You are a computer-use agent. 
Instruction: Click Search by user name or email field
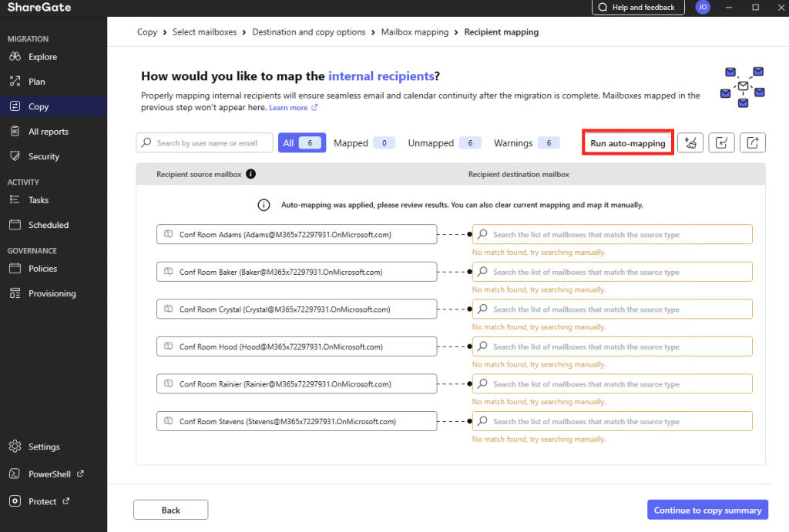[204, 142]
